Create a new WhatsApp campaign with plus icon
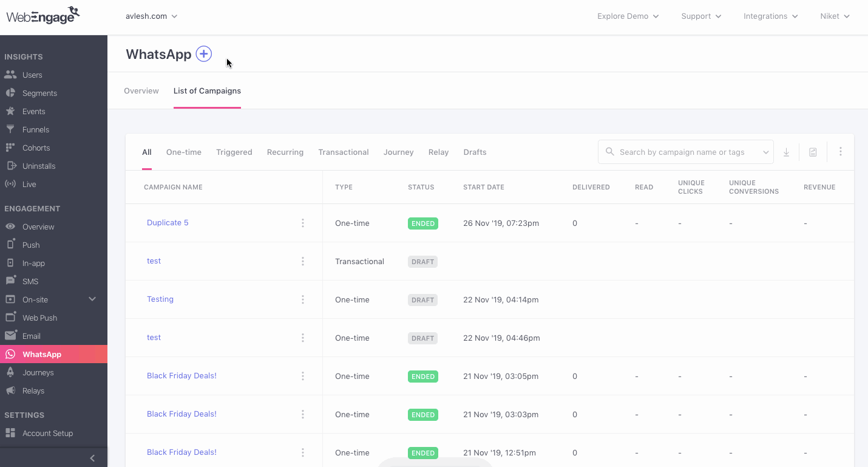Screen dimensions: 868x467 pyautogui.click(x=203, y=54)
